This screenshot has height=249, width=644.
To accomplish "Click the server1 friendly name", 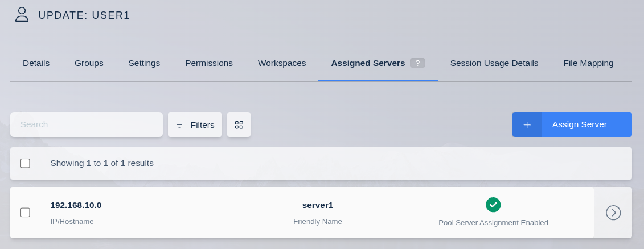I will (x=318, y=205).
